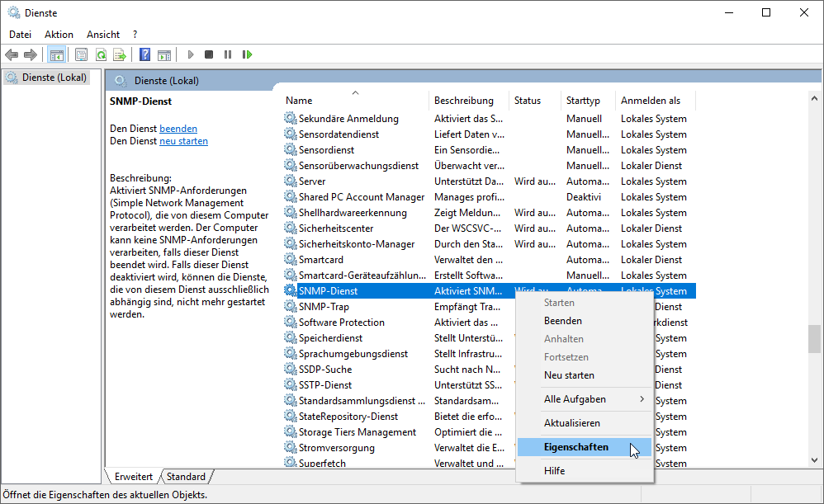Click the gear icon of SNMP-Trap
The image size is (824, 504).
(x=290, y=307)
